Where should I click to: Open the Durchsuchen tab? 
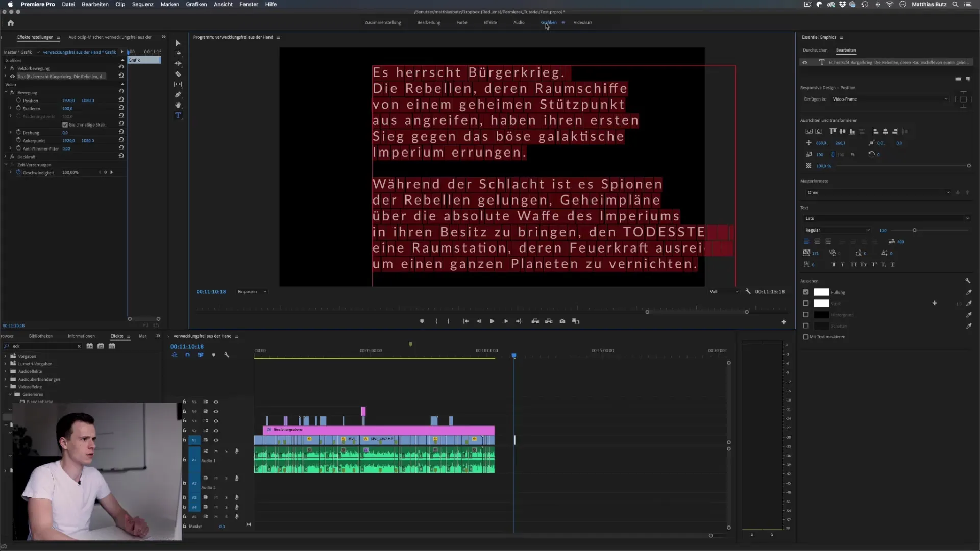coord(815,50)
